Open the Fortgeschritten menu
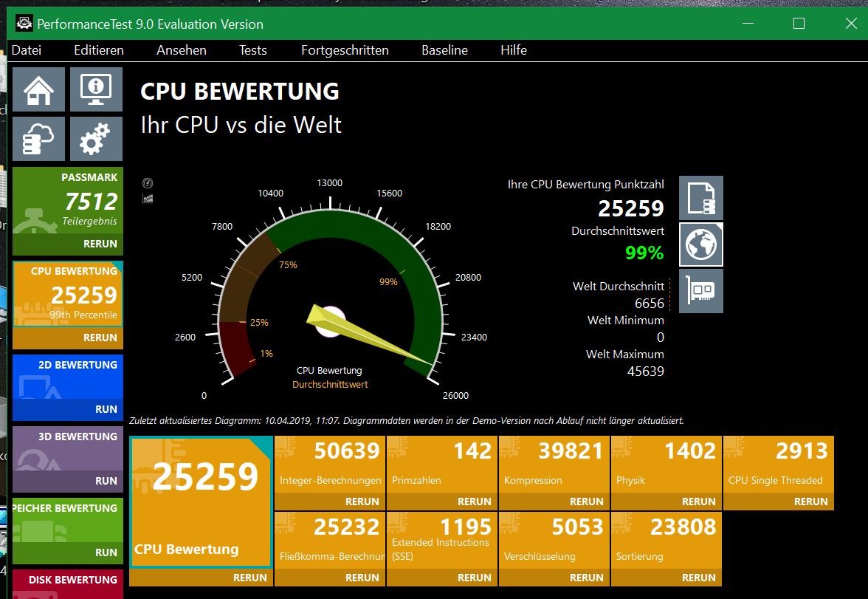The image size is (868, 599). (345, 50)
